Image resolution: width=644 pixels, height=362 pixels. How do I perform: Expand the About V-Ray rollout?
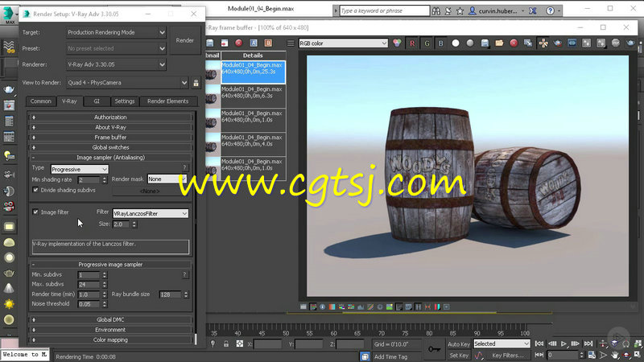[110, 127]
